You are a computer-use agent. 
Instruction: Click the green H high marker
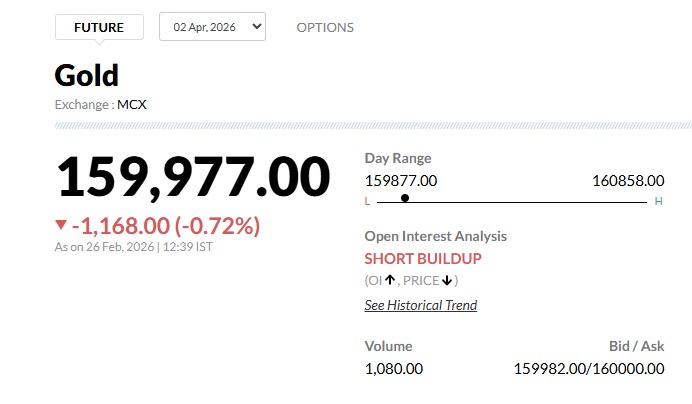[x=658, y=202]
